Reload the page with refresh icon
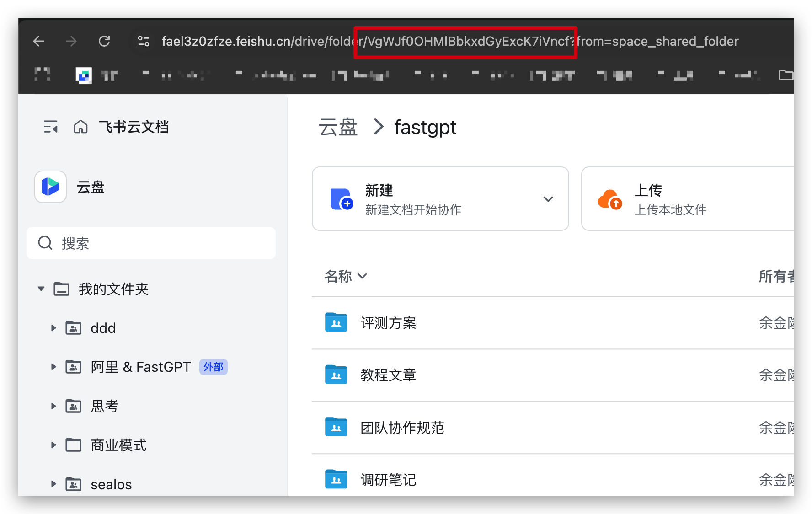The width and height of the screenshot is (812, 514). tap(104, 42)
